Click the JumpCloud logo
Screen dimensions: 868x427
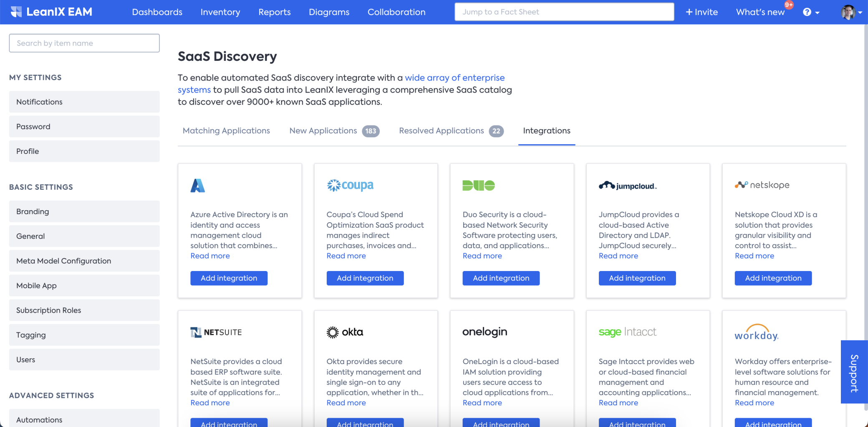pyautogui.click(x=628, y=186)
